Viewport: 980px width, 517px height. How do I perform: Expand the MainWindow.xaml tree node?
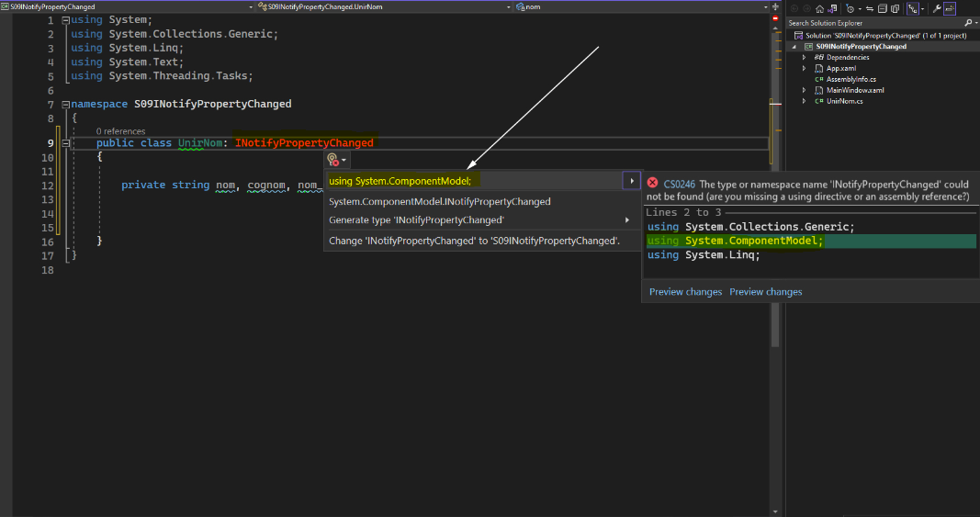(805, 90)
